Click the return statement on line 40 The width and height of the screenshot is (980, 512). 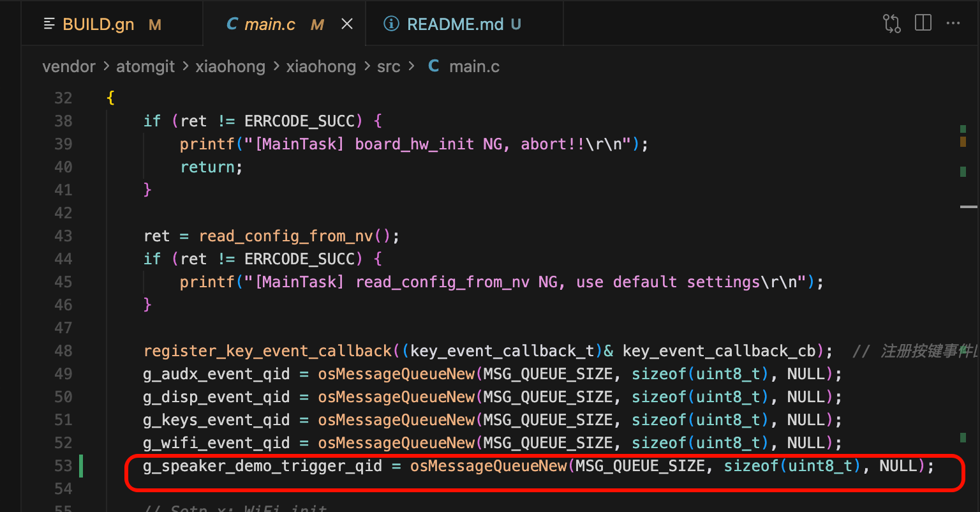tap(212, 167)
